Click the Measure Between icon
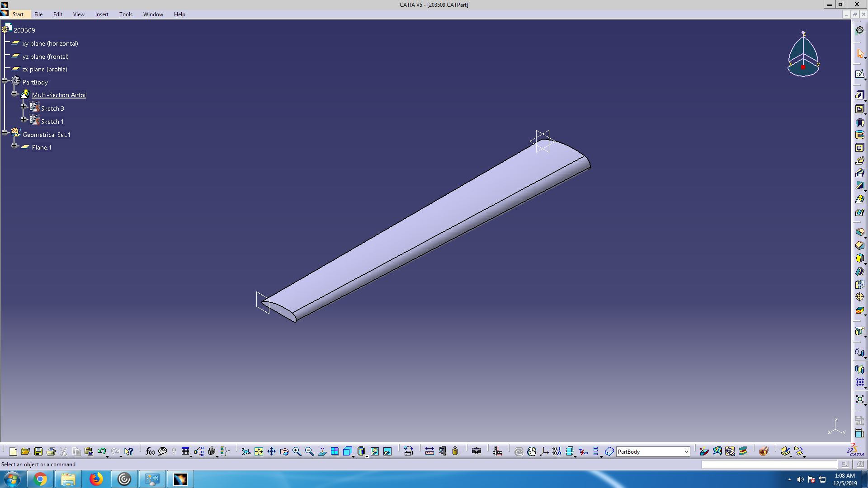Image resolution: width=868 pixels, height=488 pixels. (x=429, y=451)
